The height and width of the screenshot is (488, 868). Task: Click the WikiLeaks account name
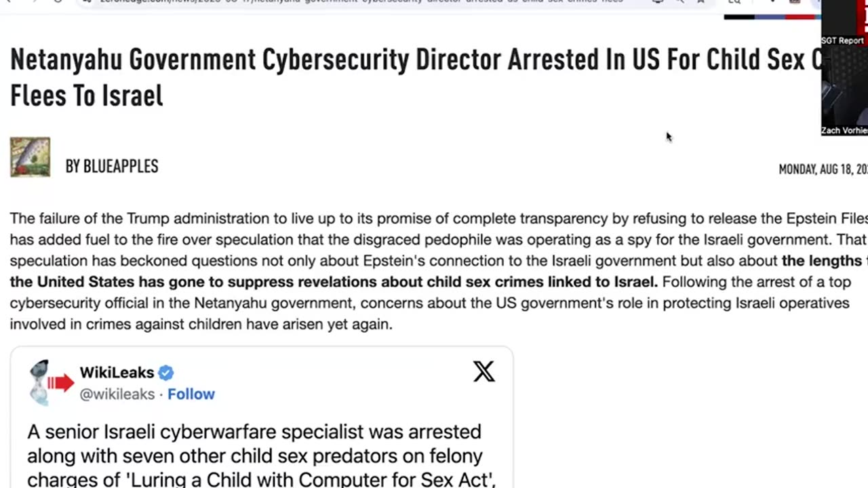[x=117, y=373]
